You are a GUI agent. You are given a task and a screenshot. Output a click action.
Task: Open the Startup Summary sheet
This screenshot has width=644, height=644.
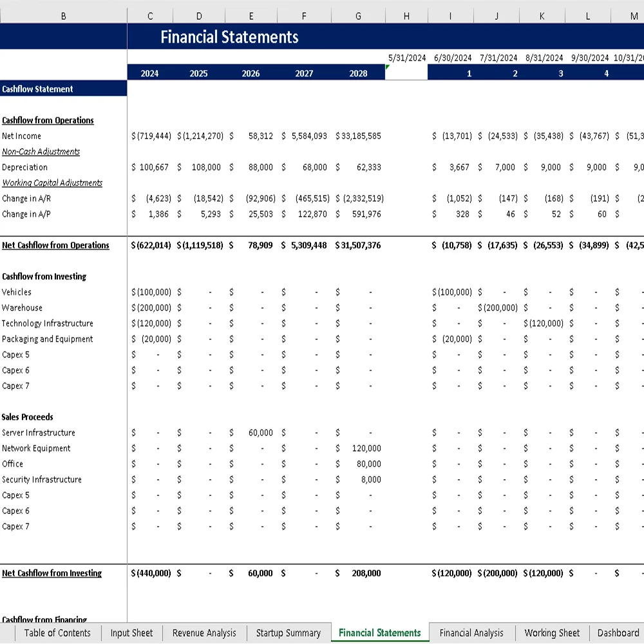pyautogui.click(x=288, y=633)
